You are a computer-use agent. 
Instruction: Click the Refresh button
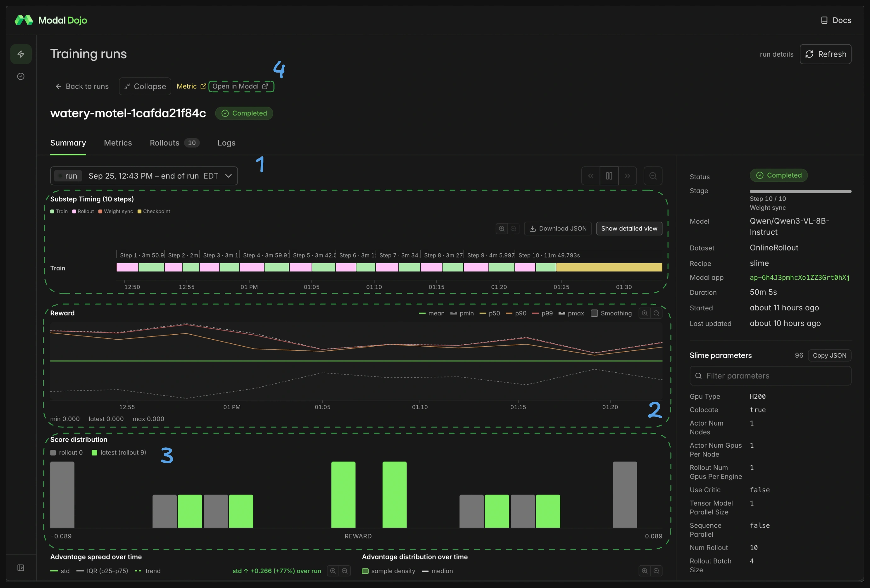[x=826, y=54]
